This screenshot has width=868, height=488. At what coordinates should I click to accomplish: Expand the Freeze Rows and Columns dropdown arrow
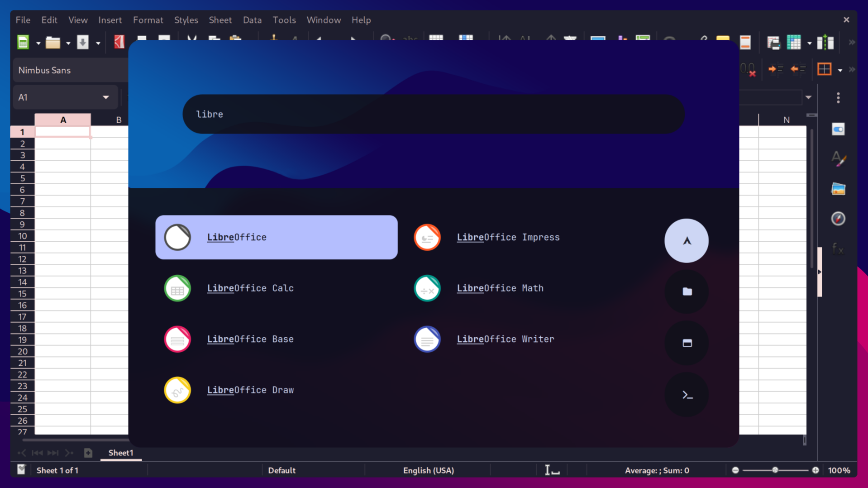[809, 43]
